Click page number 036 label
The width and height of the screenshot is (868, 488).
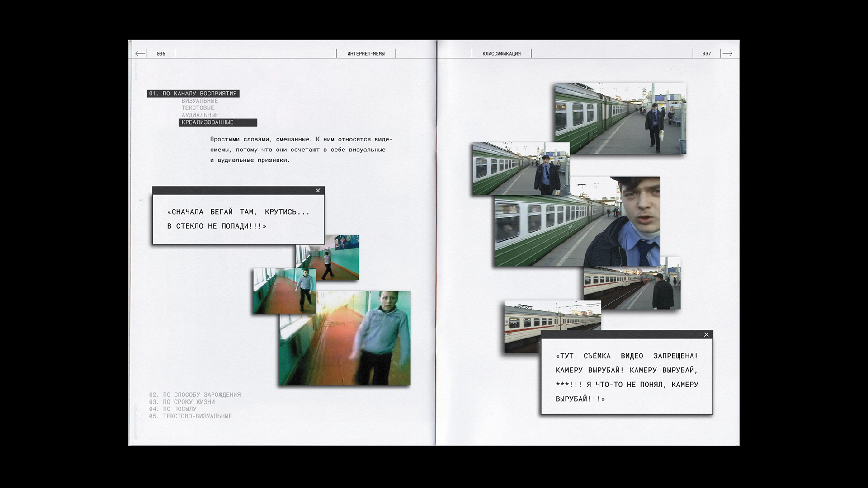tap(161, 54)
